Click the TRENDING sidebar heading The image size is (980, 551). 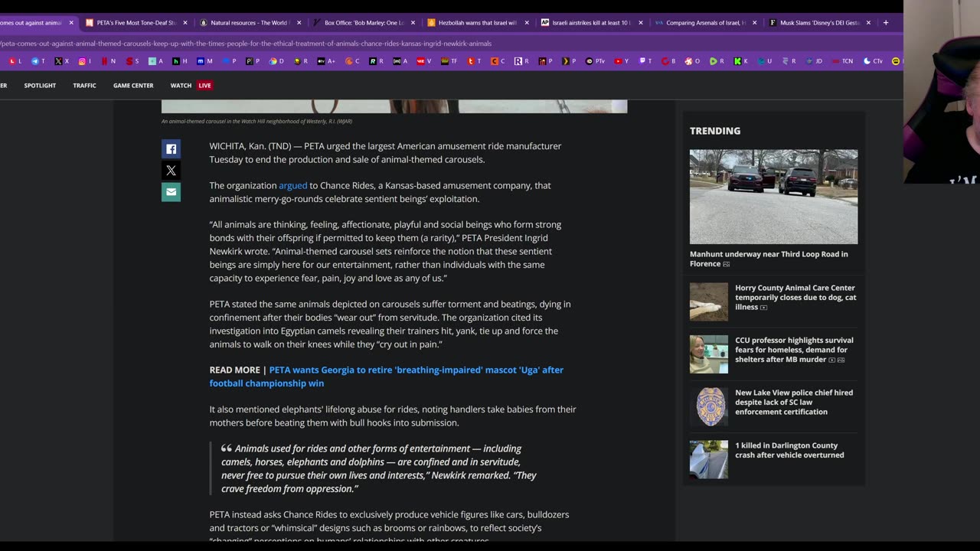point(715,131)
